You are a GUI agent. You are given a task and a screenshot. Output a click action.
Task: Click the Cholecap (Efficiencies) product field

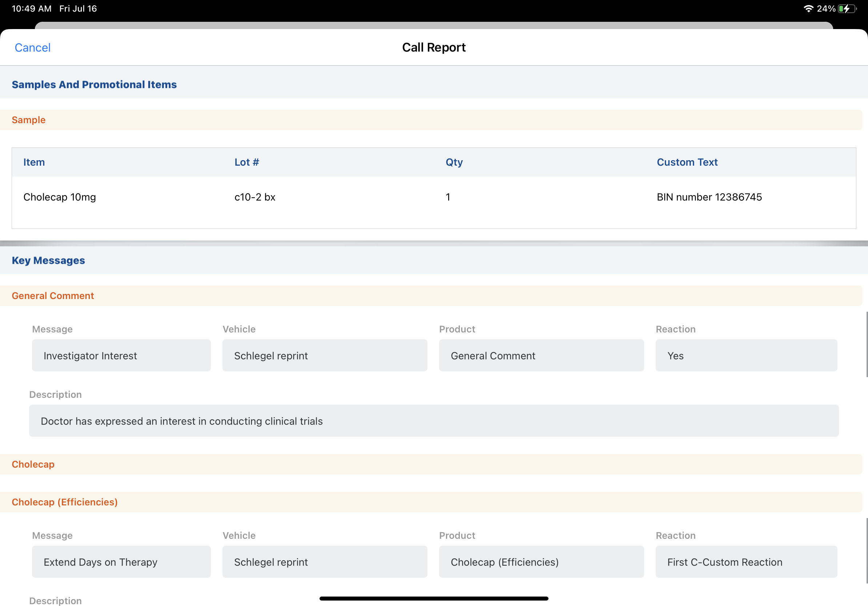(x=541, y=562)
